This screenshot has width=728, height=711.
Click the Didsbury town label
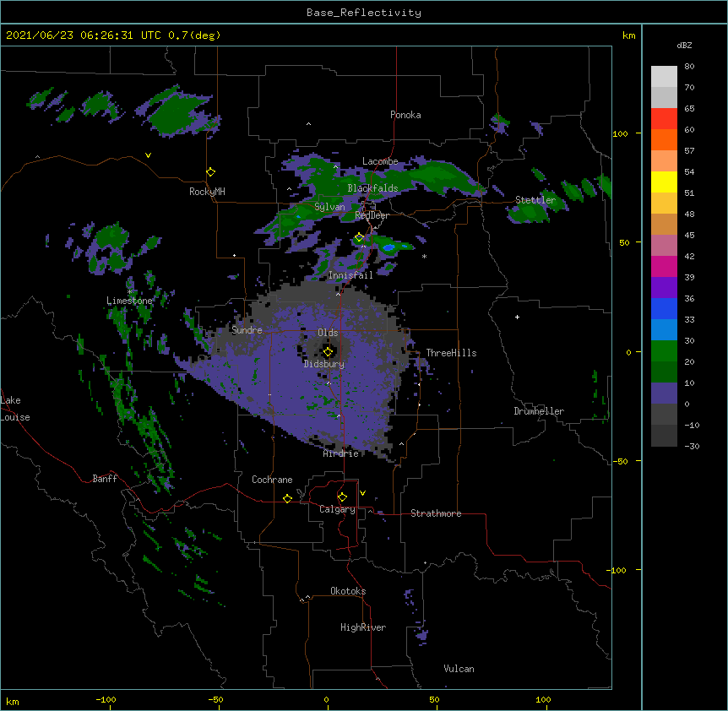[x=324, y=364]
